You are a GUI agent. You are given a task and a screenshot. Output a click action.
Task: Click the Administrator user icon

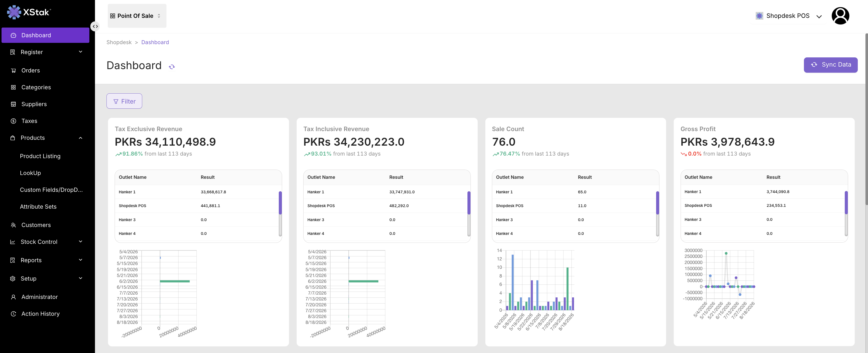click(x=14, y=297)
